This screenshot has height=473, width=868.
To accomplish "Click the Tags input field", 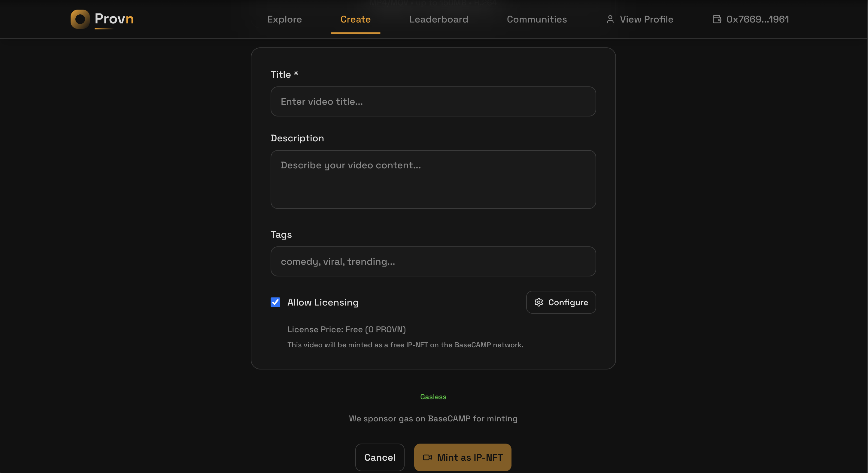I will pos(433,262).
